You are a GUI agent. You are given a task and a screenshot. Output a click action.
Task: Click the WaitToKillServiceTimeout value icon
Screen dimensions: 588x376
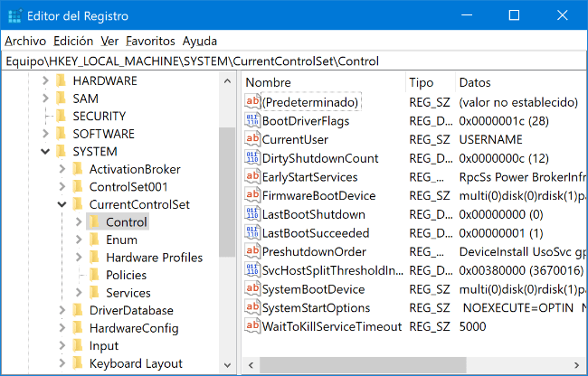(x=252, y=326)
